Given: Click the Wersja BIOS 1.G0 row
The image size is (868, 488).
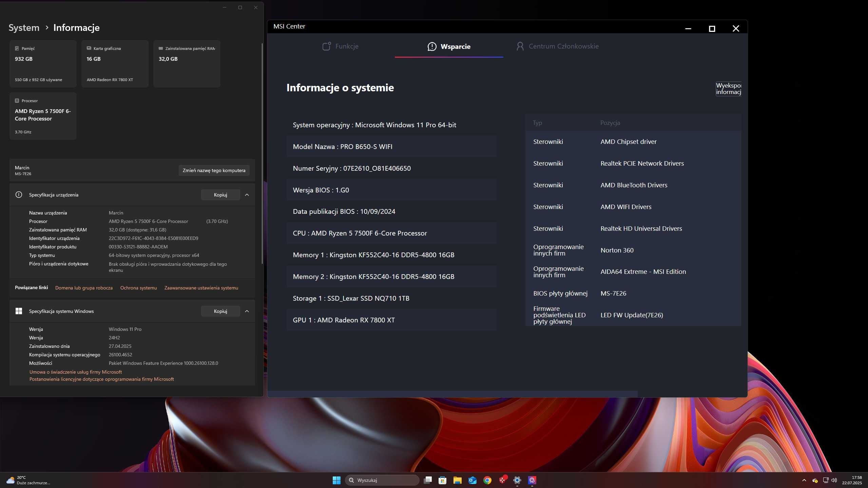Looking at the screenshot, I should [x=391, y=190].
